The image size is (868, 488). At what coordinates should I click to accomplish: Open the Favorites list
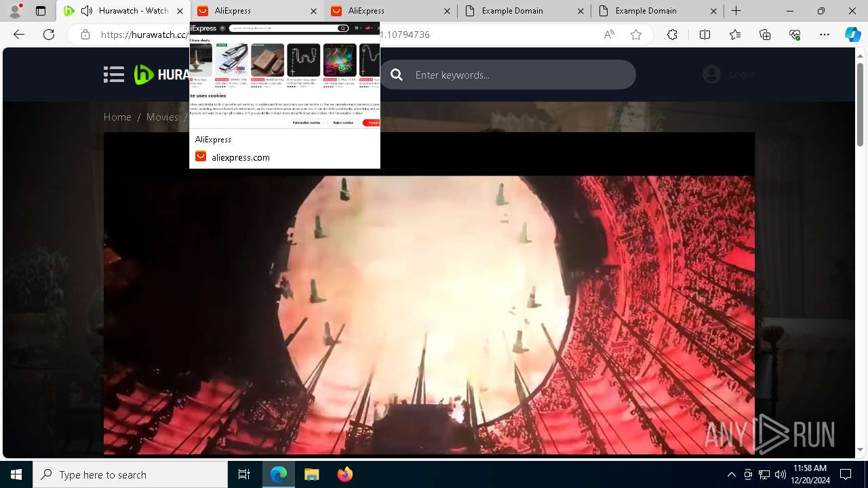point(735,35)
